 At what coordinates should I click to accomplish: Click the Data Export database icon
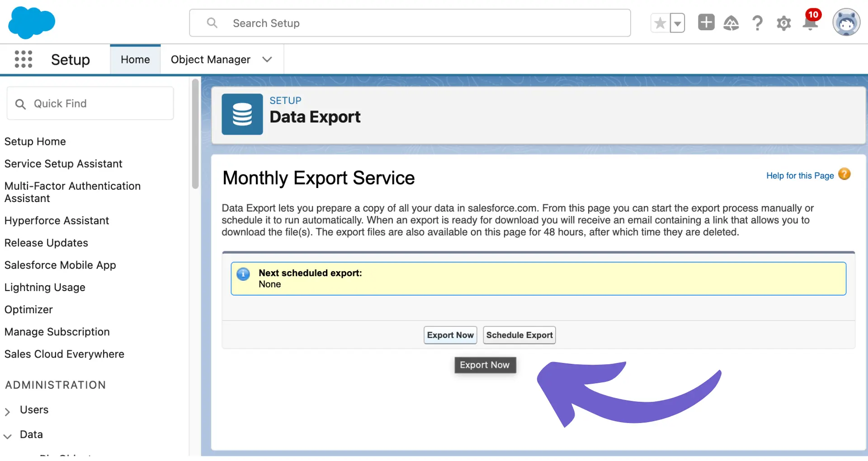point(242,114)
